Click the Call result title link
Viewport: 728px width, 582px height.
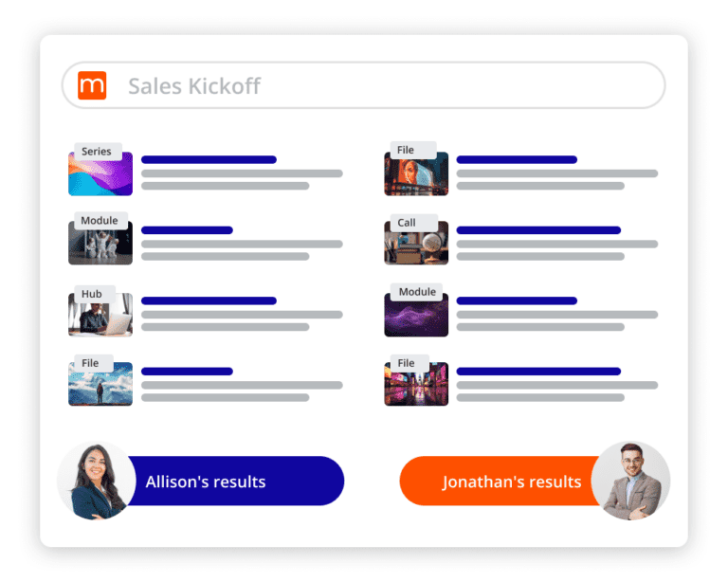tap(537, 229)
